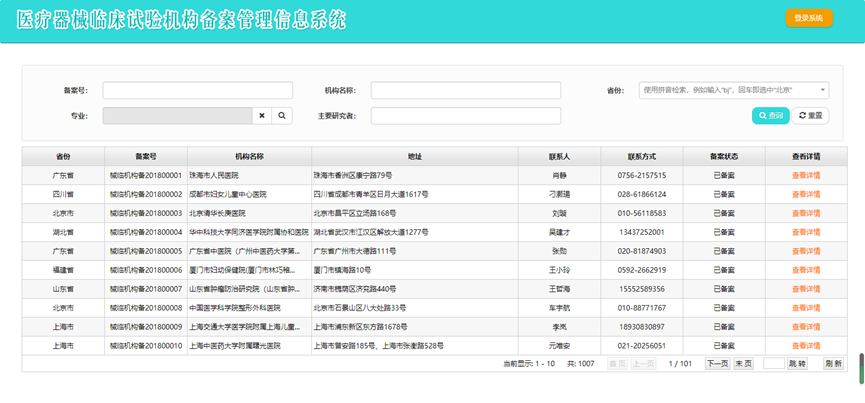The height and width of the screenshot is (403, 865).
Task: Click into the 备案号 input field
Action: tap(197, 90)
